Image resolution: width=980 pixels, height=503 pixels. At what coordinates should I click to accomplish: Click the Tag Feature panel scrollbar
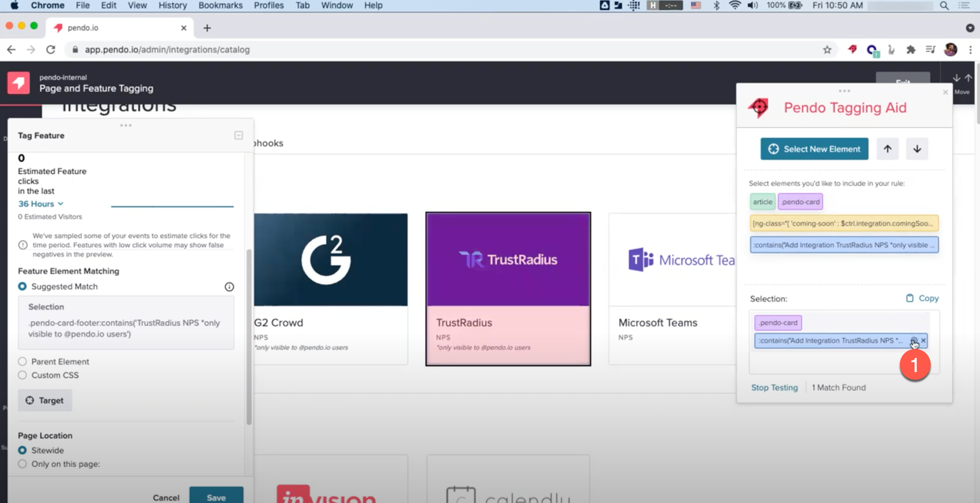[x=249, y=337]
